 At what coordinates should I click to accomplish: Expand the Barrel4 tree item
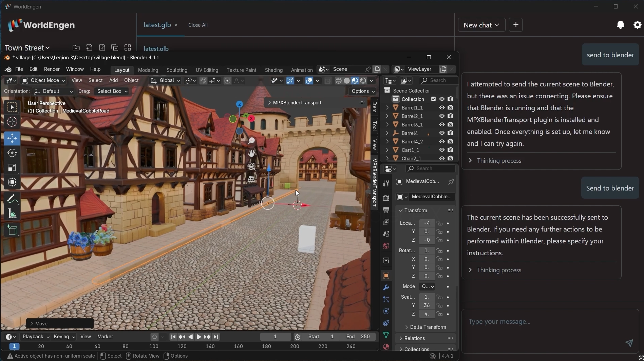(x=387, y=133)
